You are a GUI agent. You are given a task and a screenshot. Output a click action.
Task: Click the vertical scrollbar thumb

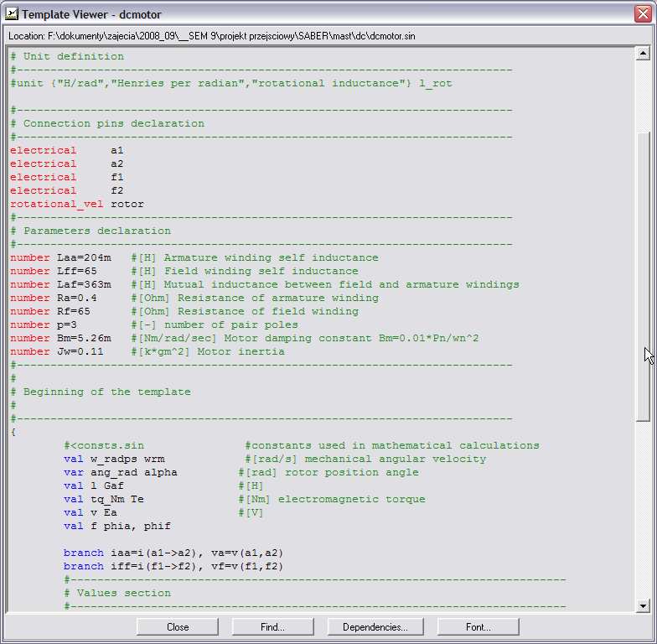click(x=643, y=277)
